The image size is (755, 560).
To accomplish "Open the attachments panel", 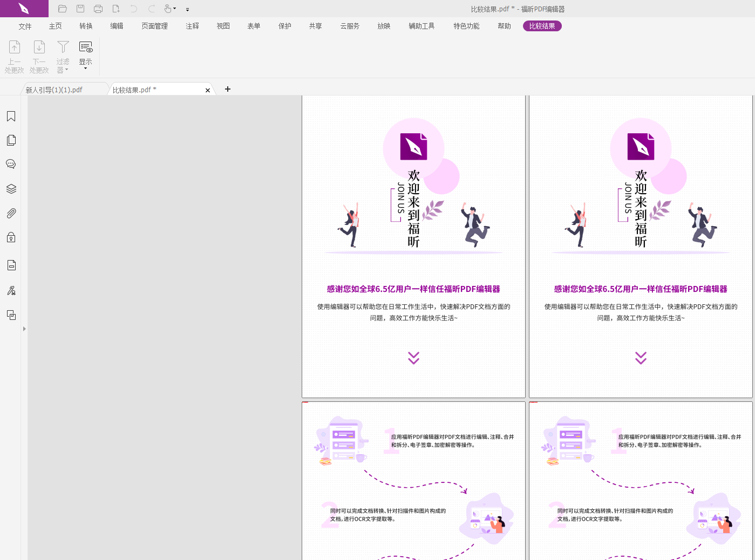I will (x=11, y=213).
